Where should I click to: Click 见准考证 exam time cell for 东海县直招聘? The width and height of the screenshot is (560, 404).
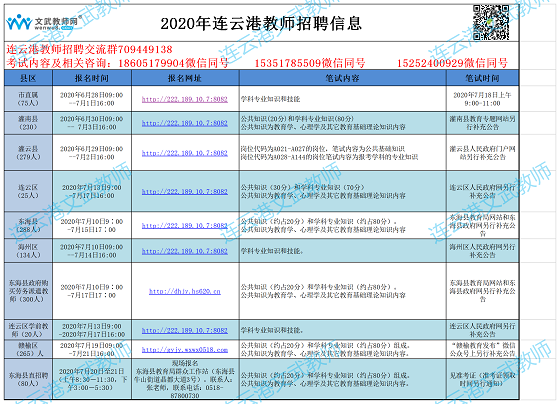pos(482,379)
